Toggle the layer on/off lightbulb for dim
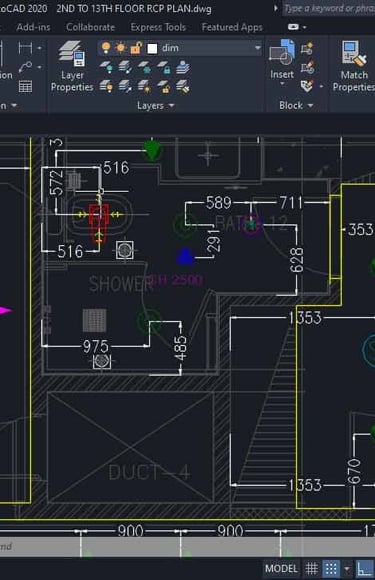The image size is (375, 580). [x=106, y=48]
